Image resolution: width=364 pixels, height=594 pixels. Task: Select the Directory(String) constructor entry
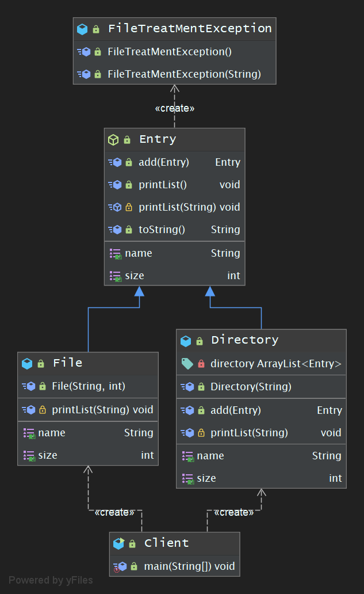pyautogui.click(x=251, y=386)
